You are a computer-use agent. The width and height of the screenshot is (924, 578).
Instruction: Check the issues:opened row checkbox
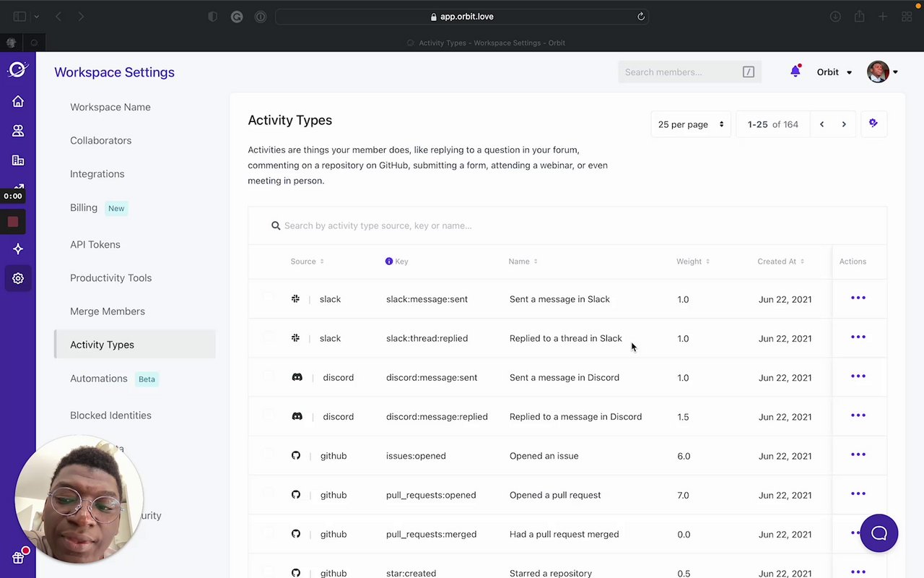269,454
